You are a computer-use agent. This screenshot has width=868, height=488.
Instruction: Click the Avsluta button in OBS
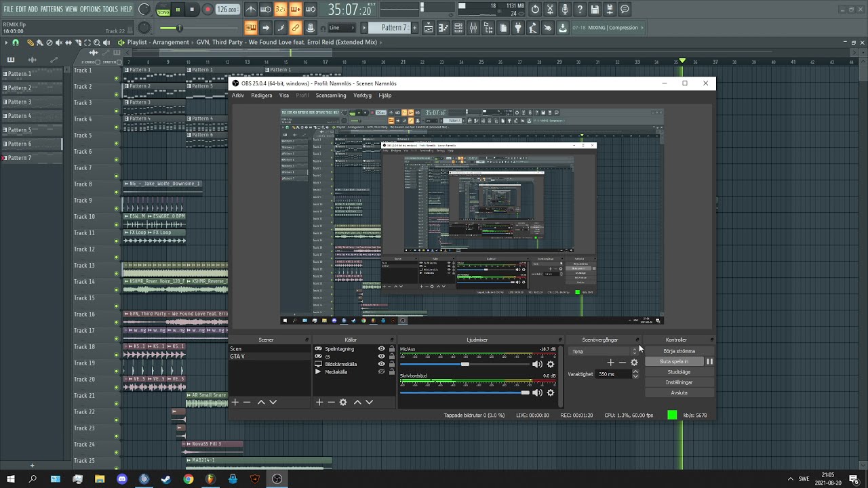click(x=679, y=392)
